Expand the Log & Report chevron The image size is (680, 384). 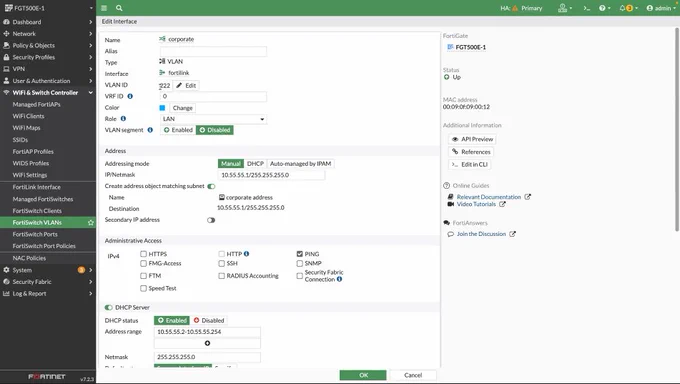point(91,293)
